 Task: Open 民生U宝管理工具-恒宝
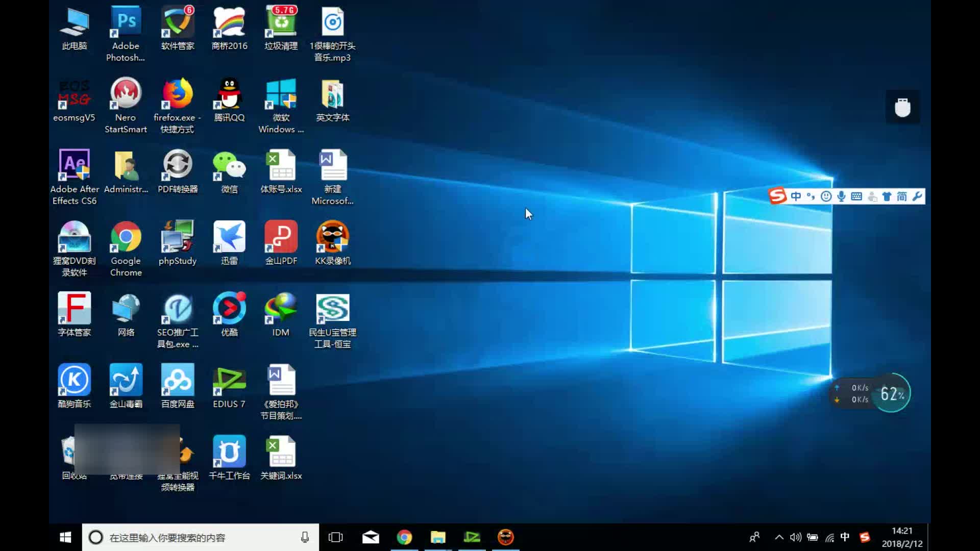click(x=332, y=320)
